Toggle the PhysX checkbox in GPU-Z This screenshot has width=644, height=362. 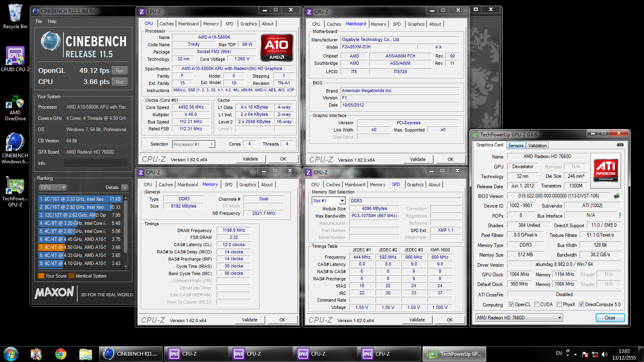tap(559, 304)
